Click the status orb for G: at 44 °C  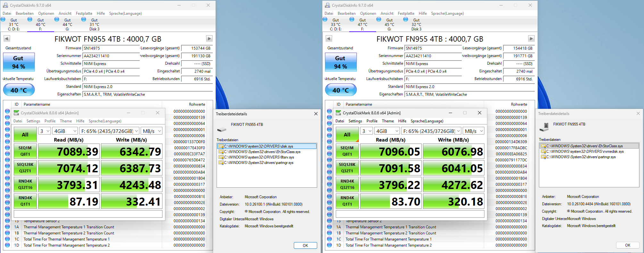pyautogui.click(x=57, y=20)
